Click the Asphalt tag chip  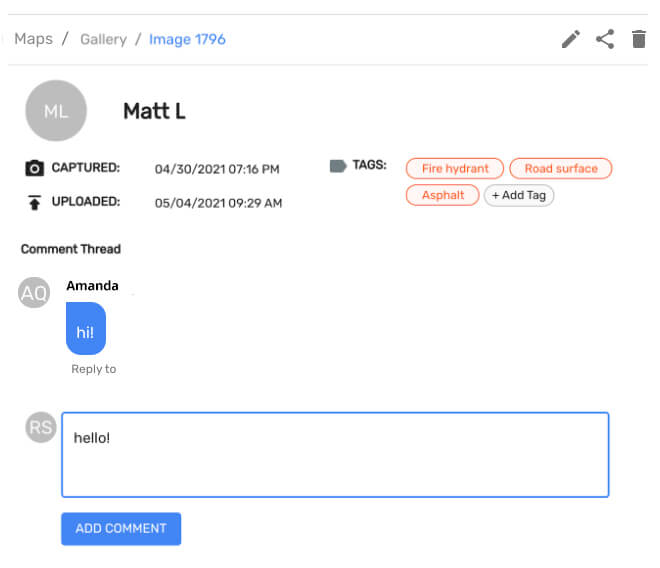pyautogui.click(x=442, y=195)
